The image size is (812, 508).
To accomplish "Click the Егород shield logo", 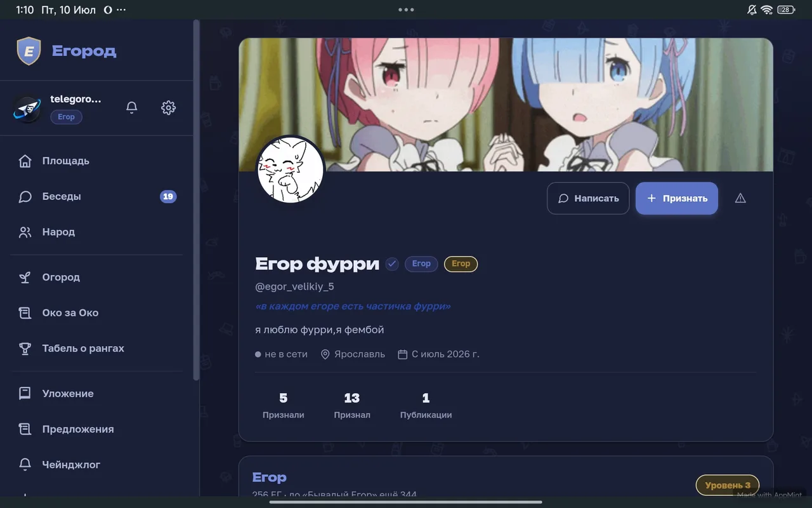I will pos(29,51).
